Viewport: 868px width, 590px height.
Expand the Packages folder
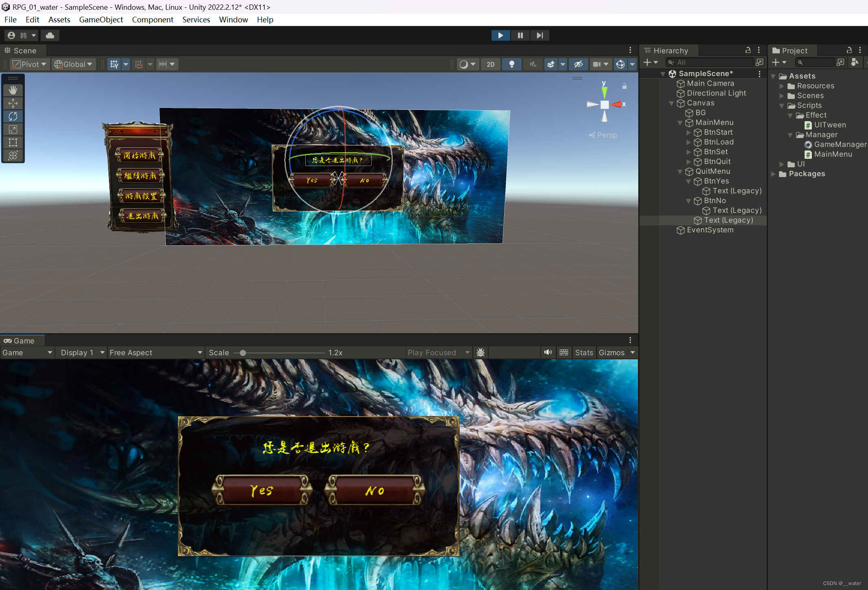(x=773, y=174)
